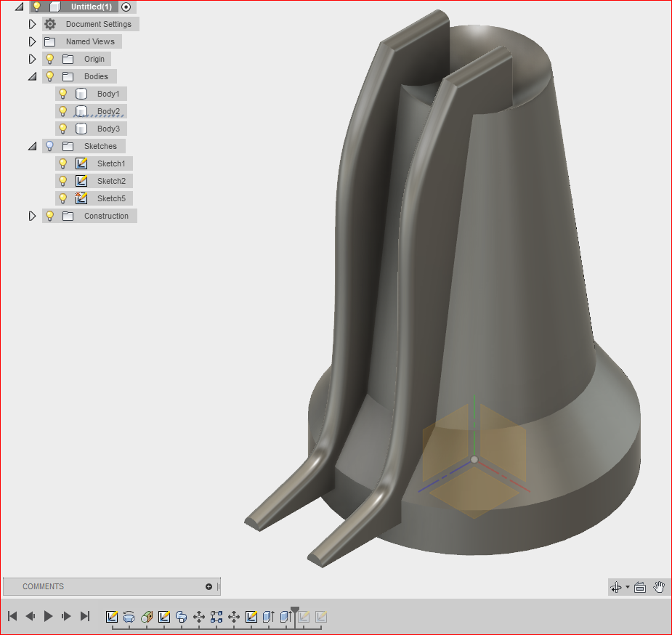Hide Body3 using its lightbulb
Viewport: 672px width, 635px height.
(x=62, y=129)
